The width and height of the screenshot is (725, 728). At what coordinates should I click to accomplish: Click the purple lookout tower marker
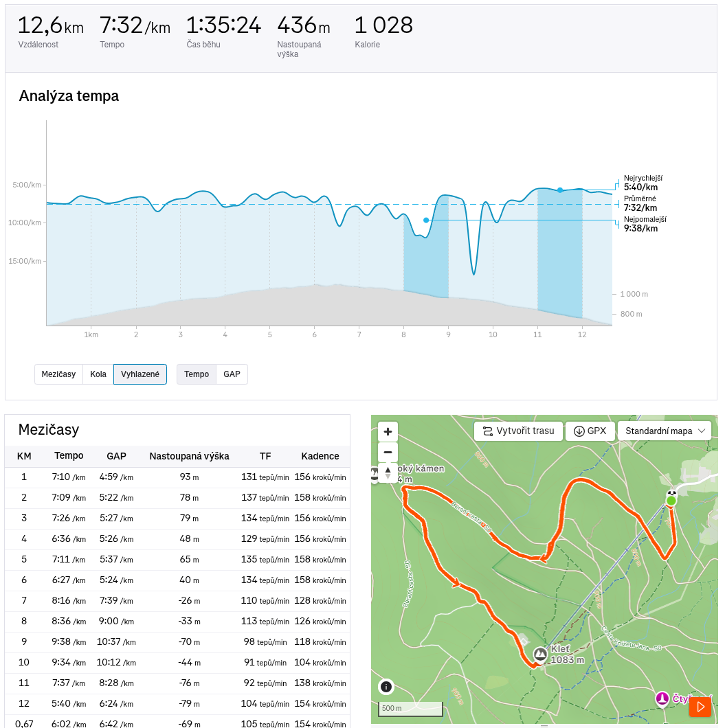(662, 698)
